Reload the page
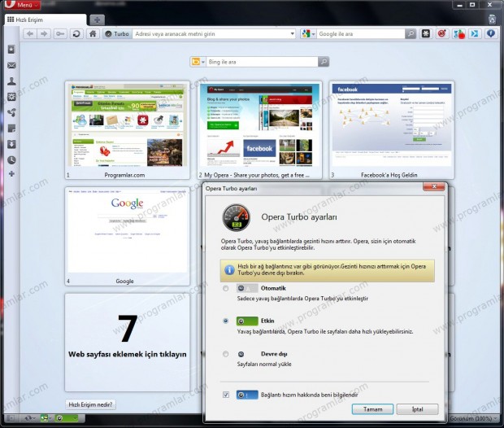 tap(76, 34)
